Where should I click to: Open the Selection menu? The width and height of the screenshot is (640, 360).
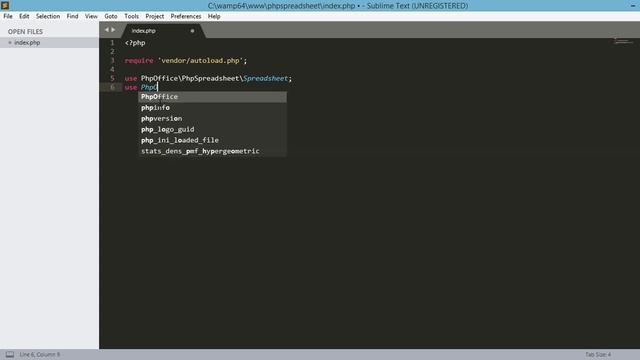coord(48,16)
